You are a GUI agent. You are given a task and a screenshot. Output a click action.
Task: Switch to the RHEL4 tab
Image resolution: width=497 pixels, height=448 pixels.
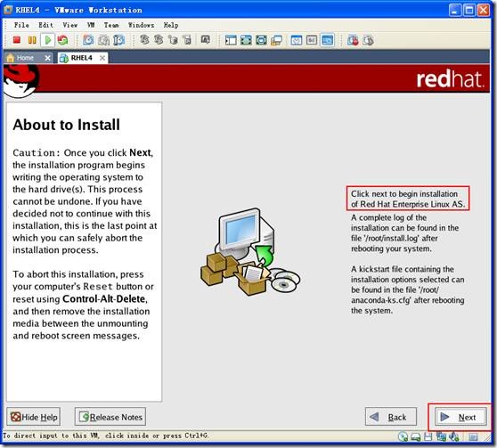[83, 58]
